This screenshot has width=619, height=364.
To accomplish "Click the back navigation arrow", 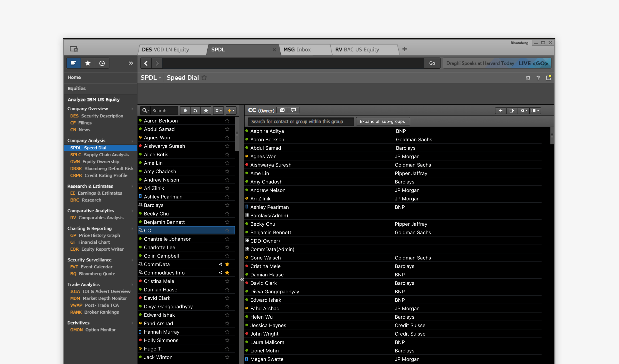I will tap(146, 63).
